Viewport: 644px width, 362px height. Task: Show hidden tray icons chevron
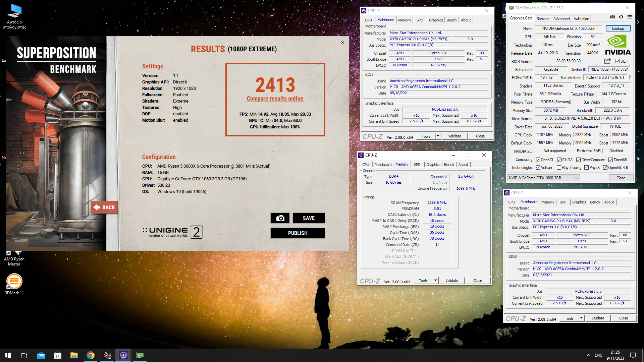coord(588,355)
